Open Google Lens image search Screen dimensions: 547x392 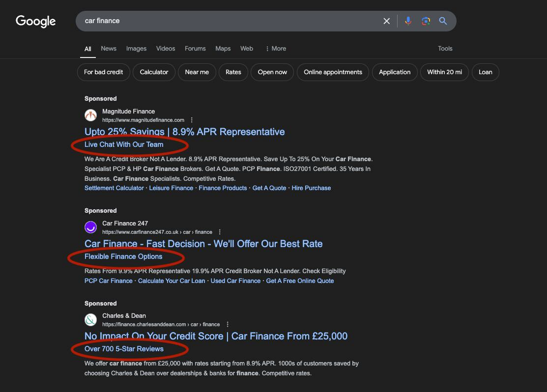(x=426, y=21)
